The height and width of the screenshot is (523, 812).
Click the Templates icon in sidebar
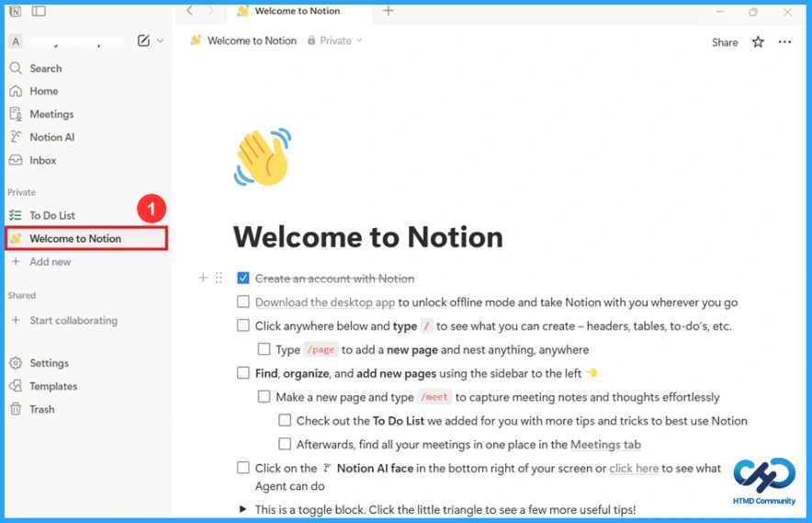[16, 386]
